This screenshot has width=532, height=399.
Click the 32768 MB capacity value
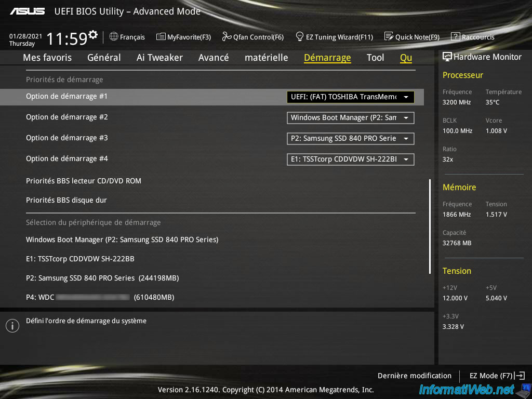(x=457, y=243)
